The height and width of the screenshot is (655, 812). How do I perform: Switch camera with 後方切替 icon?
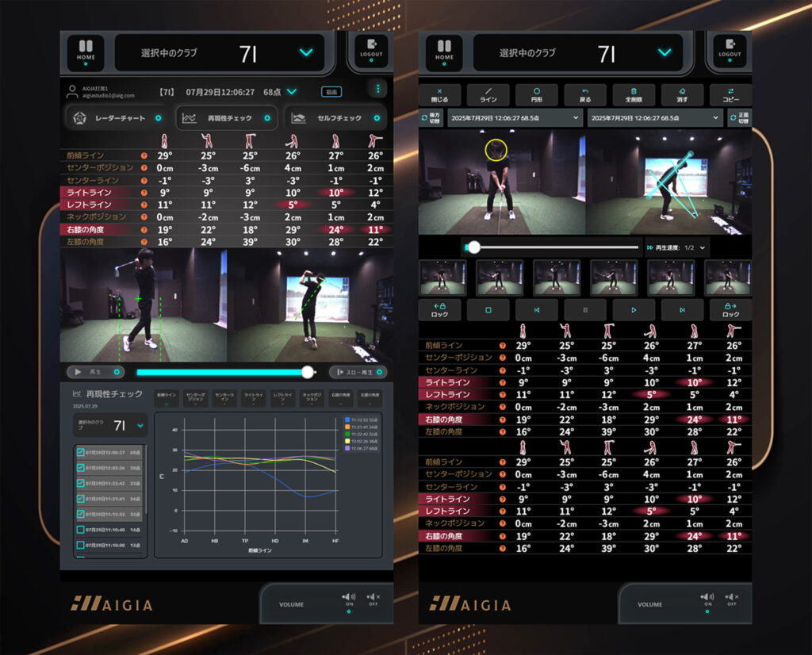(431, 118)
